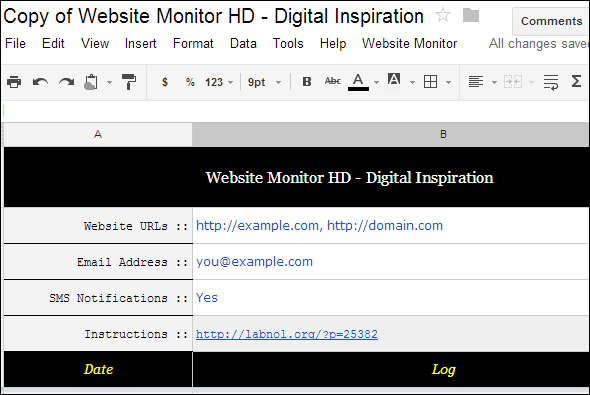Open the Data menu
This screenshot has height=395, width=590.
[243, 44]
